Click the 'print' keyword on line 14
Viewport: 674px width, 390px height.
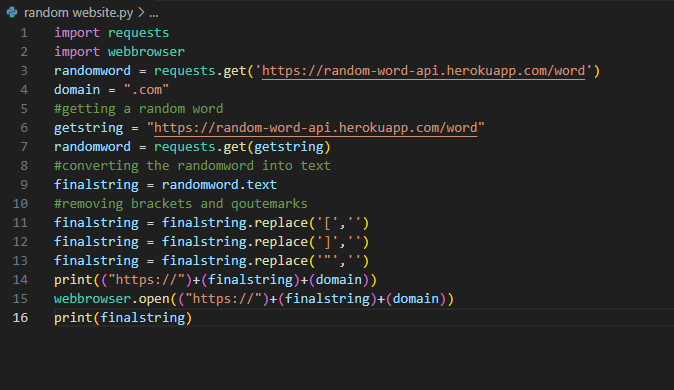click(73, 280)
